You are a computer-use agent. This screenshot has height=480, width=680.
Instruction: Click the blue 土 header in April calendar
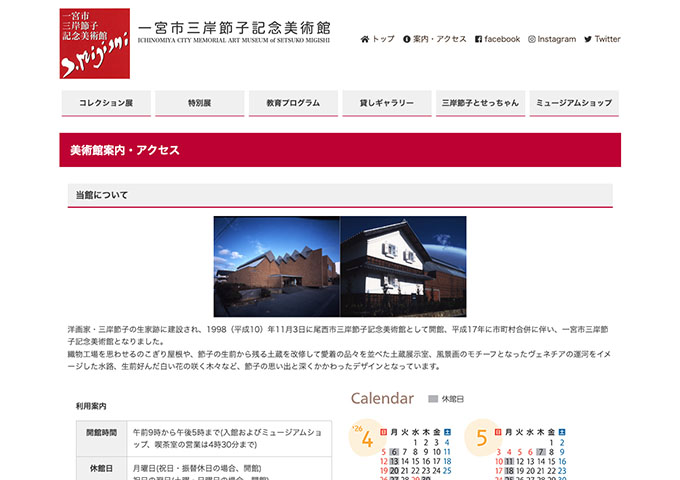tap(448, 432)
